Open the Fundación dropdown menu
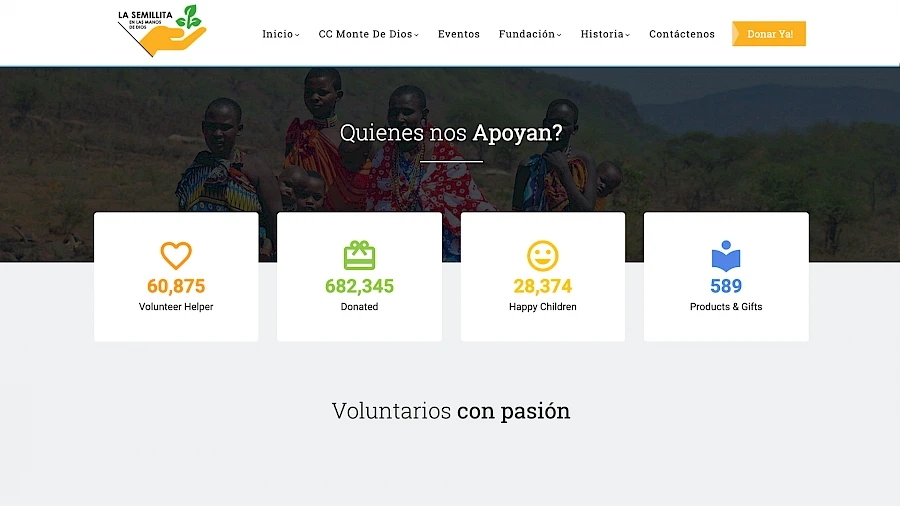 (x=530, y=34)
